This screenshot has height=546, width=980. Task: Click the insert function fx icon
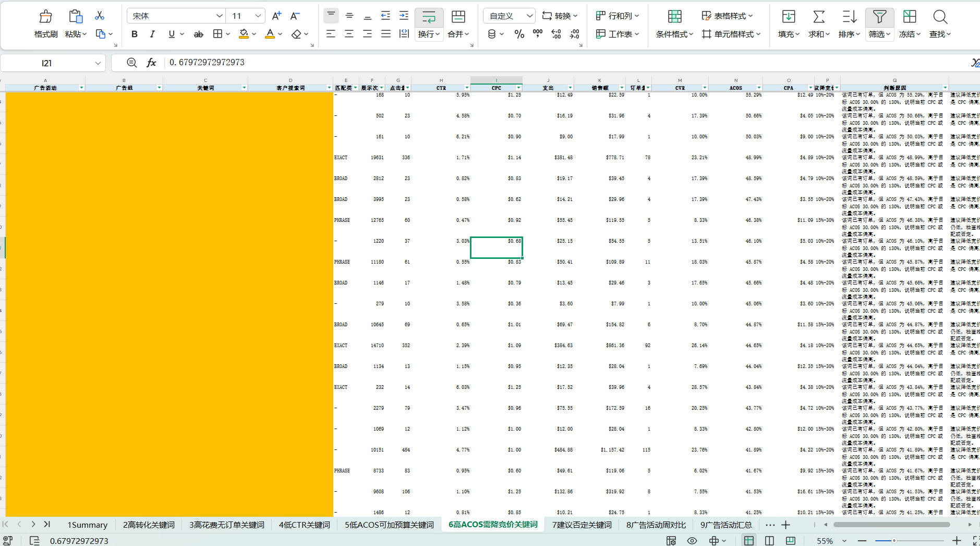pyautogui.click(x=151, y=63)
